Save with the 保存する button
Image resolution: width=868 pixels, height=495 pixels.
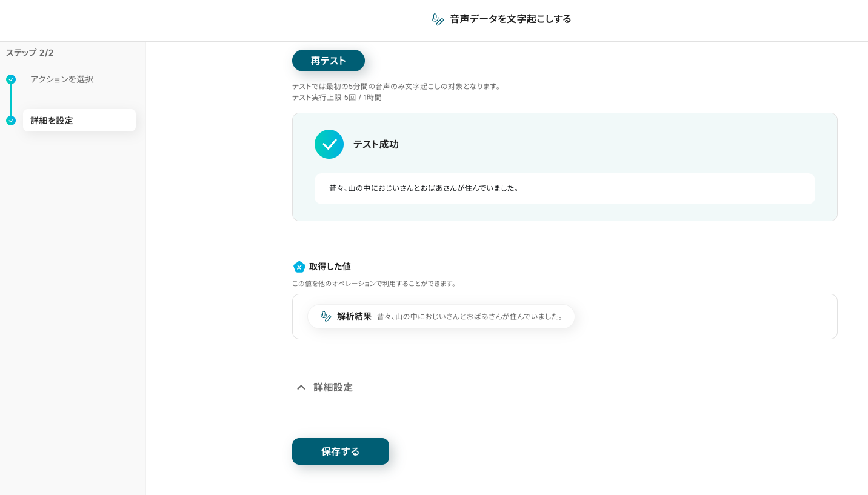coord(341,451)
